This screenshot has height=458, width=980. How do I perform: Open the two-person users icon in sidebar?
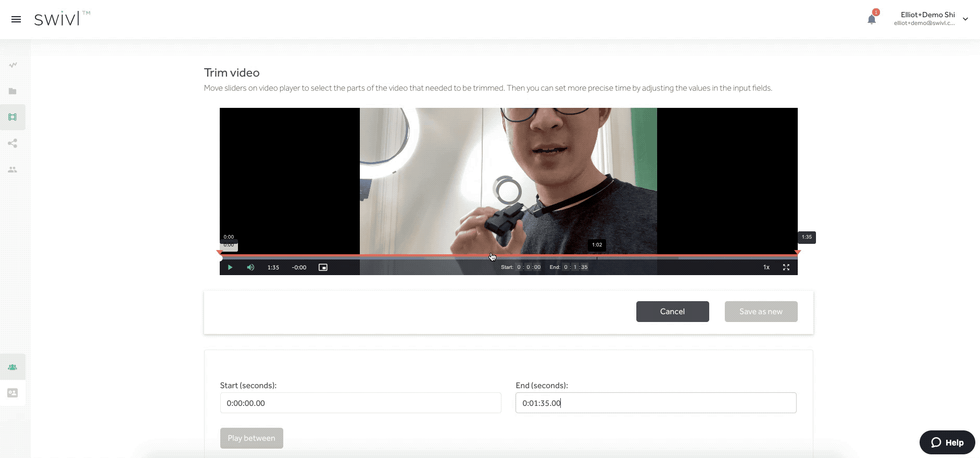coord(12,170)
